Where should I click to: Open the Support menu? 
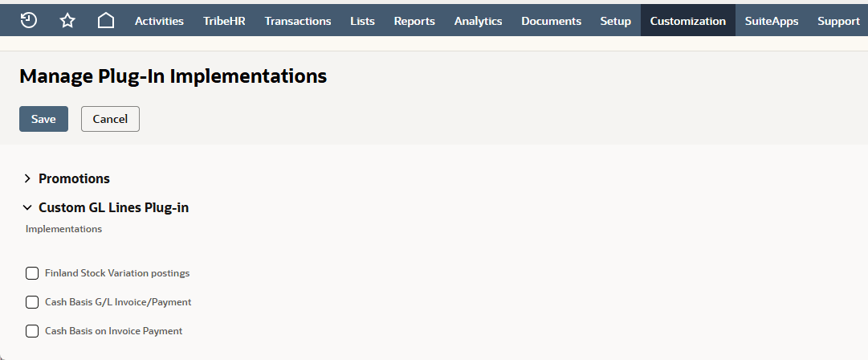click(838, 21)
